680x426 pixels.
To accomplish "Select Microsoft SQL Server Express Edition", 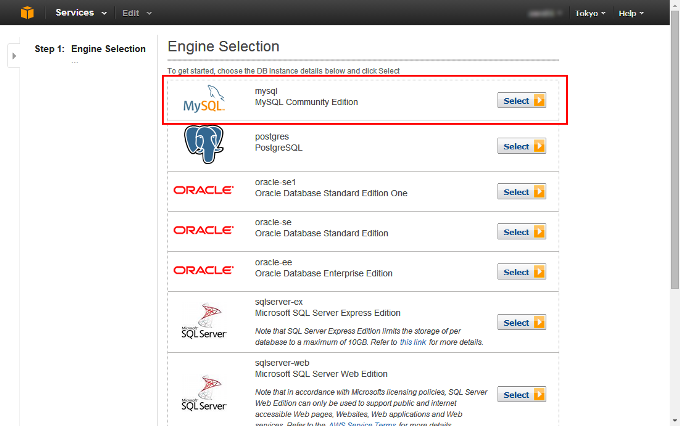I will (x=521, y=323).
